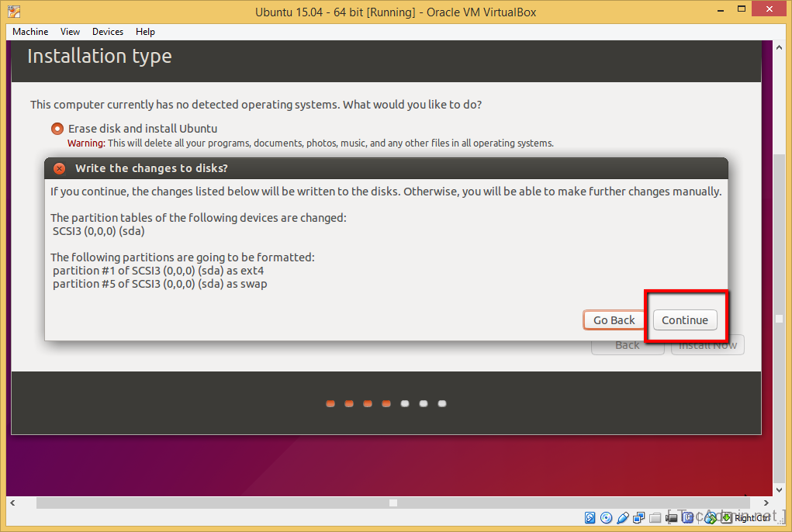Open the Machine menu
Viewport: 792px width, 532px height.
29,32
